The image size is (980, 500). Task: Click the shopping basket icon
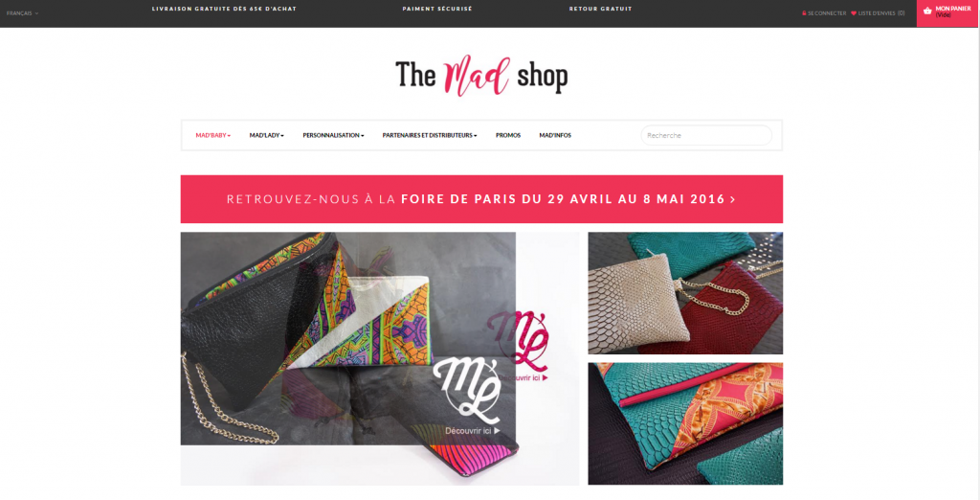(x=927, y=11)
